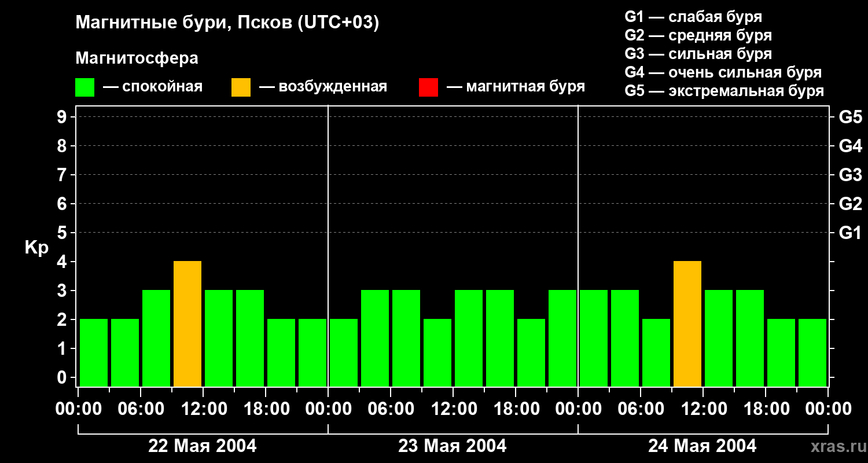Click the '12:00' tick label for 22 Мая
The image size is (868, 463).
click(x=204, y=409)
